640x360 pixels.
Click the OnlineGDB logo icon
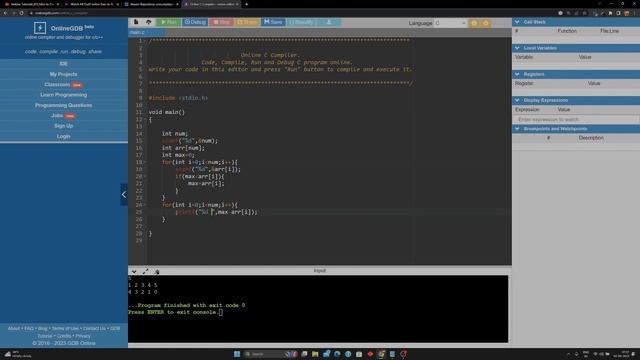point(40,28)
